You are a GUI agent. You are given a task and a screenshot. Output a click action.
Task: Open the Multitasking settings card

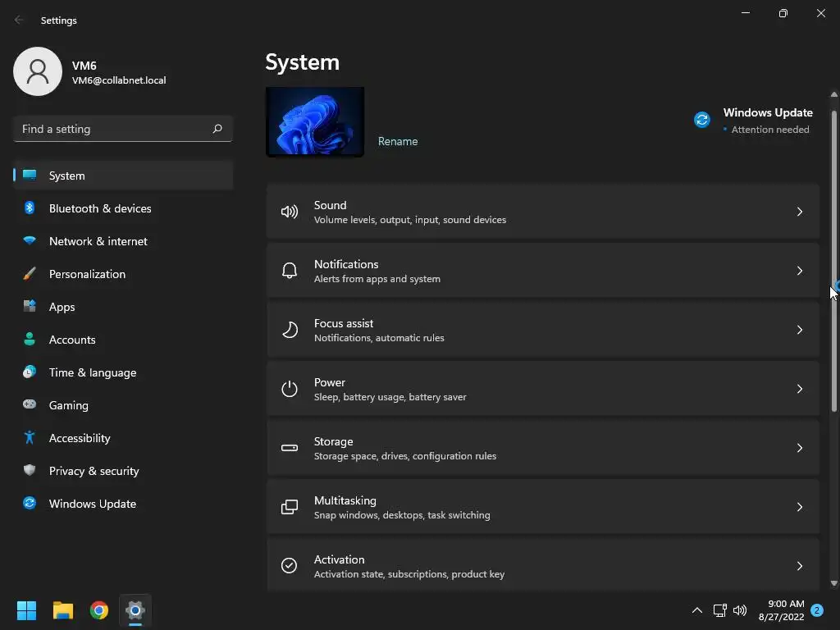coord(543,507)
